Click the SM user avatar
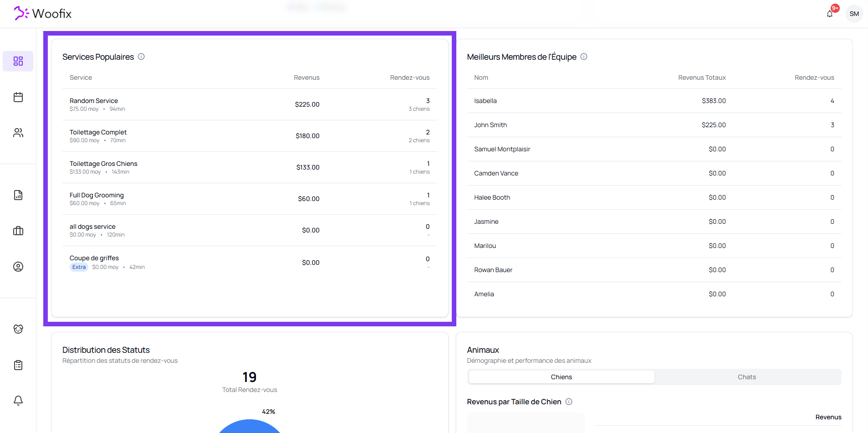 coord(854,14)
